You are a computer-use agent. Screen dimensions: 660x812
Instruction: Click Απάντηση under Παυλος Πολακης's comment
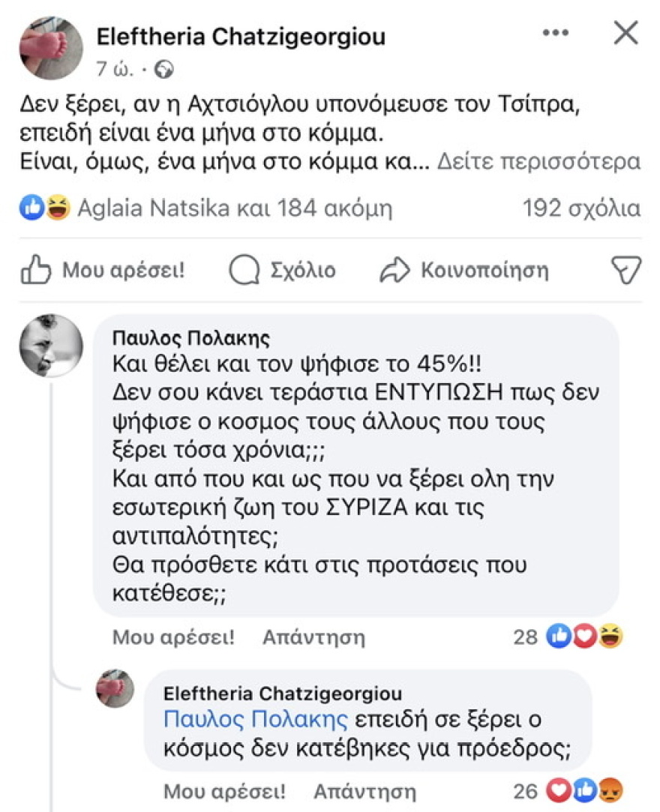313,637
